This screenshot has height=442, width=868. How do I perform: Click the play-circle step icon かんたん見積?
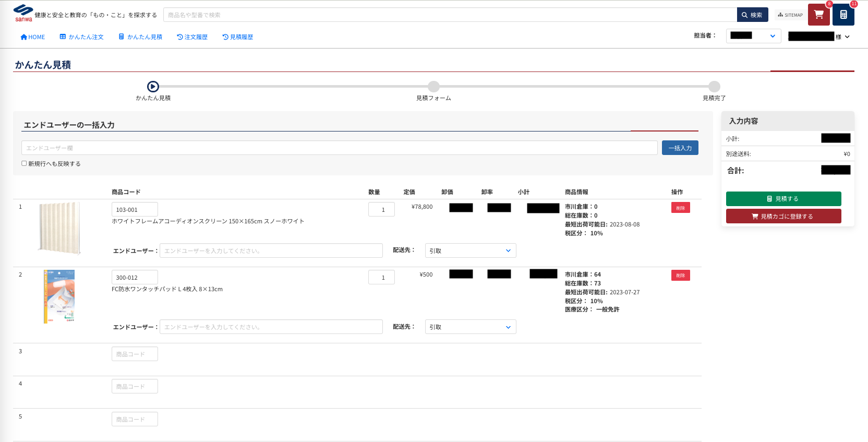click(x=153, y=87)
